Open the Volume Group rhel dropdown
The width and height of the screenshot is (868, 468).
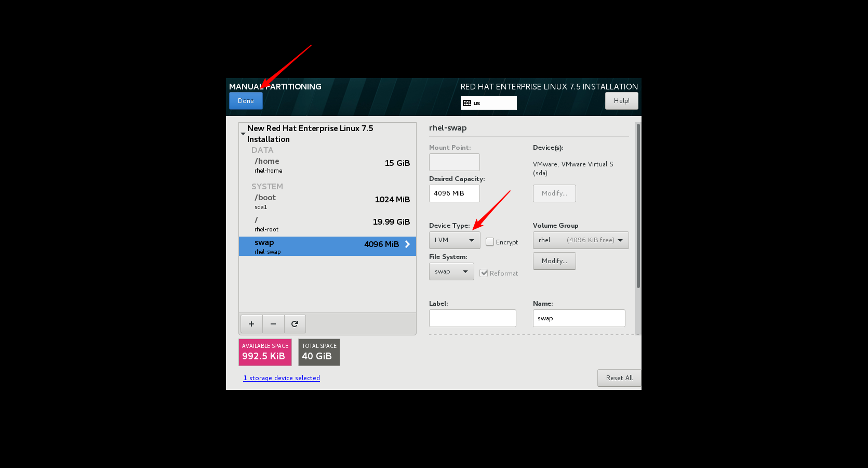pyautogui.click(x=581, y=240)
